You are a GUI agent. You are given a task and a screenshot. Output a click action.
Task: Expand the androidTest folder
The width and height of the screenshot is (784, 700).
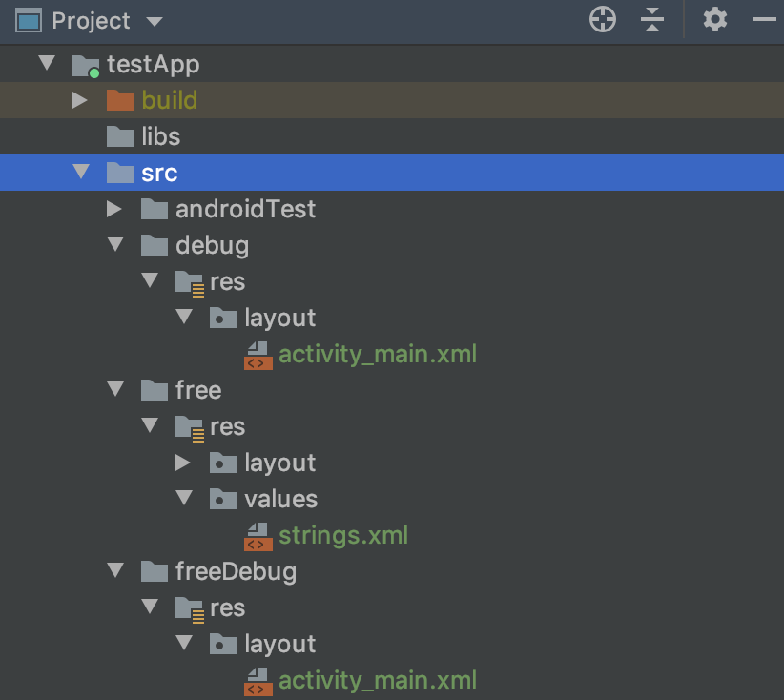(x=114, y=209)
